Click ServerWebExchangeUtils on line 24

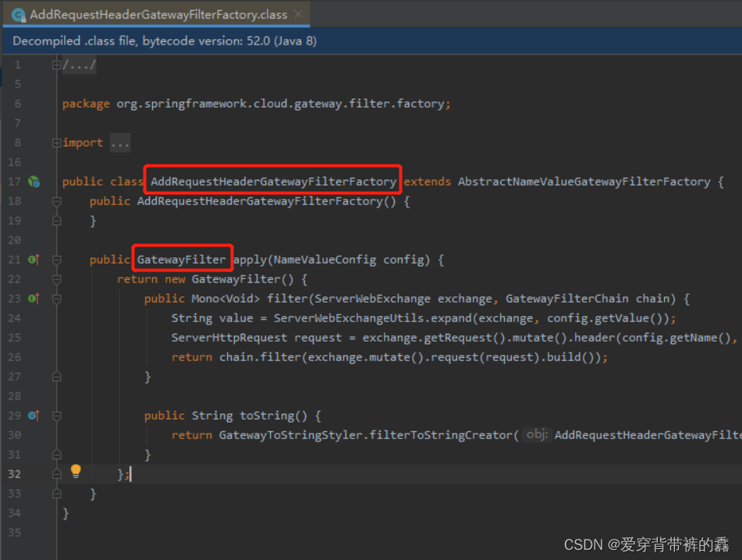[349, 318]
